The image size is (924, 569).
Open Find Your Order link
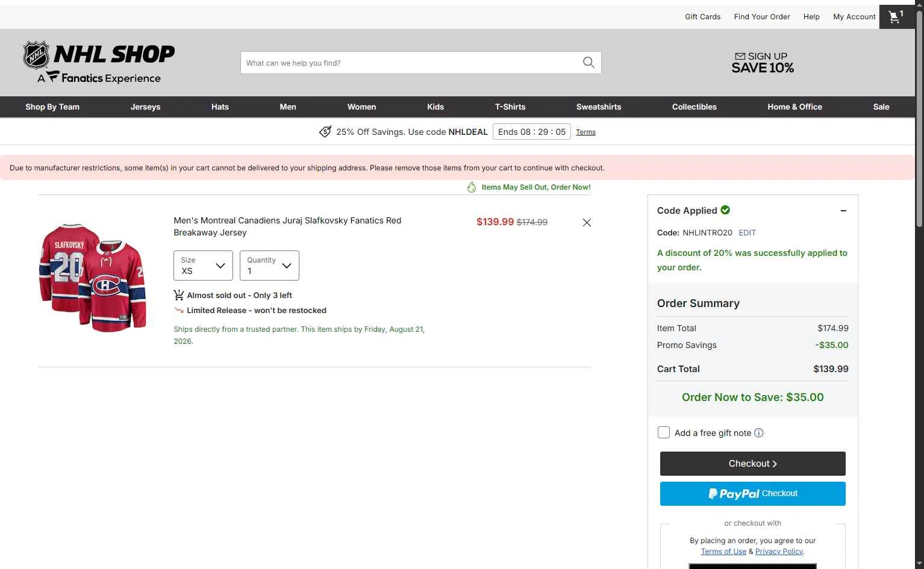tap(762, 17)
